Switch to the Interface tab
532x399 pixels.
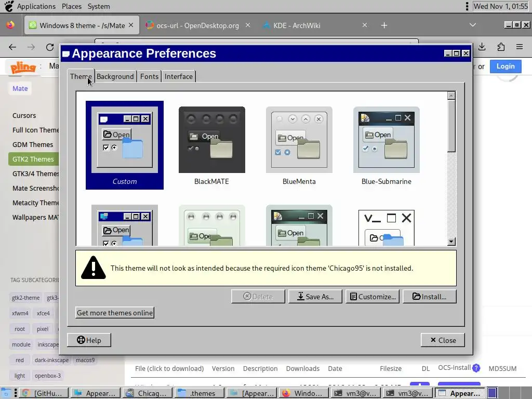(179, 76)
